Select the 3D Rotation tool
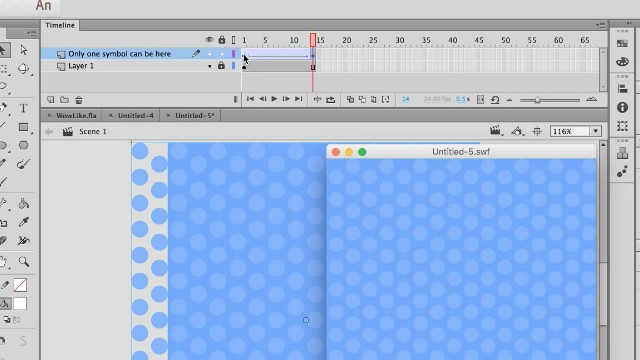The image size is (640, 360). pyautogui.click(x=24, y=68)
